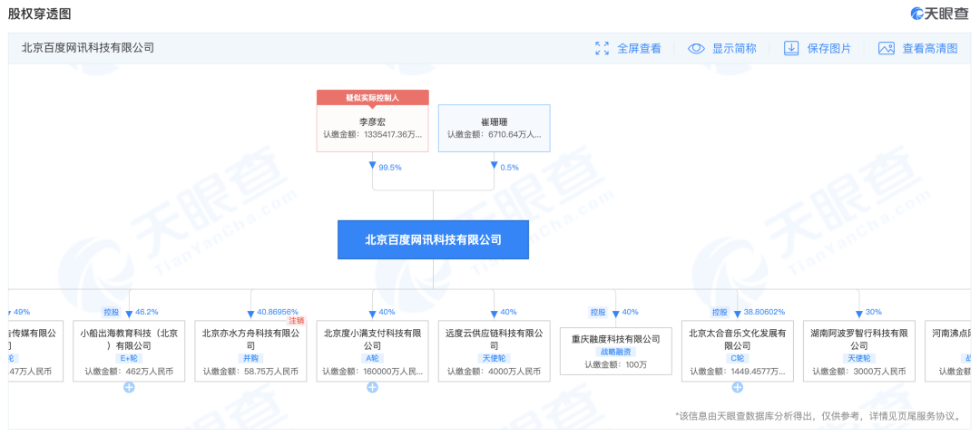The image size is (980, 436).
Task: Click 天使轮 tag under 远度云供应链
Action: (494, 359)
